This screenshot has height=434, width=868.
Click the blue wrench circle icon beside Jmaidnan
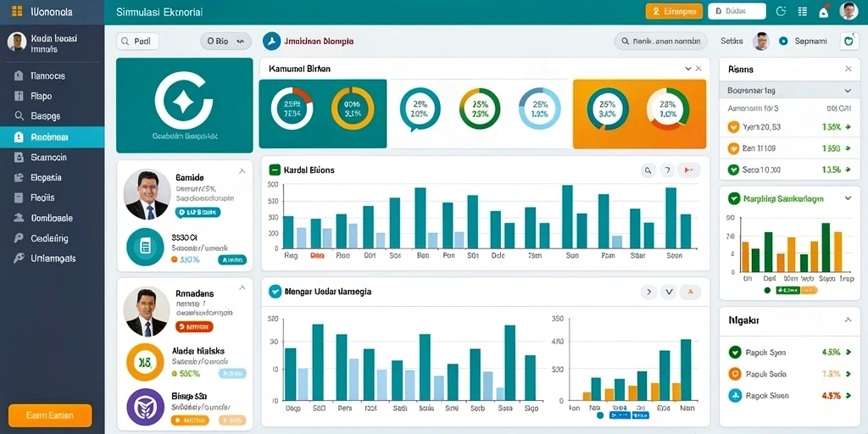272,41
